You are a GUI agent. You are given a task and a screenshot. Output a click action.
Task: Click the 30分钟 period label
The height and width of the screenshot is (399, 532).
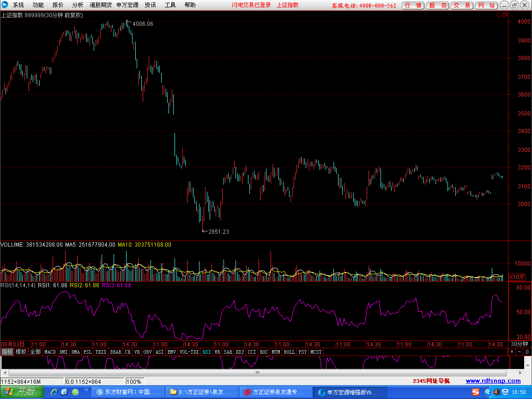click(519, 344)
